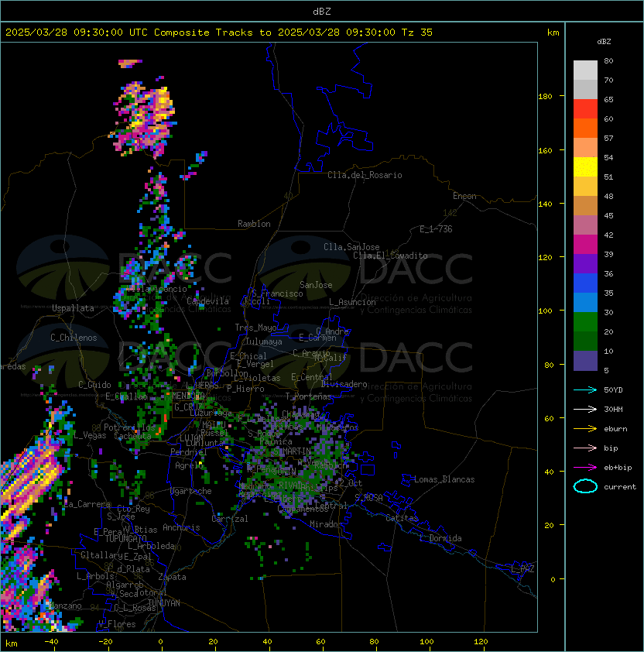Click the 'Clla.SanJose' map label
This screenshot has width=644, height=652.
pyautogui.click(x=351, y=246)
